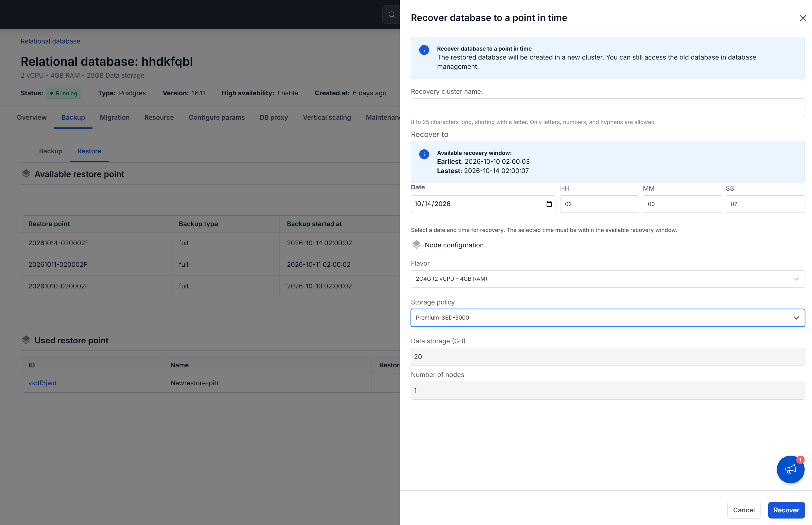
Task: Click the Available restore point layers icon
Action: coord(26,174)
